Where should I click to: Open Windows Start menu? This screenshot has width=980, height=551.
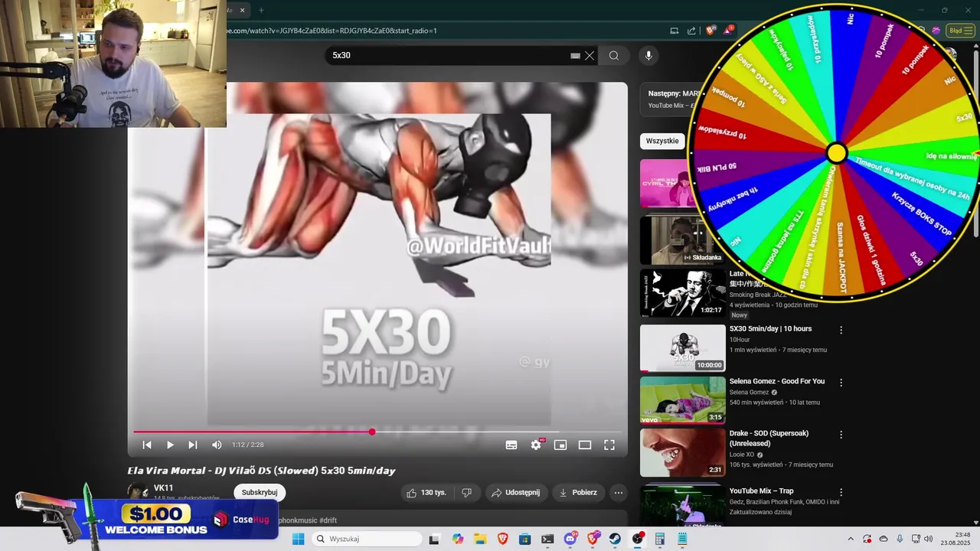click(298, 539)
